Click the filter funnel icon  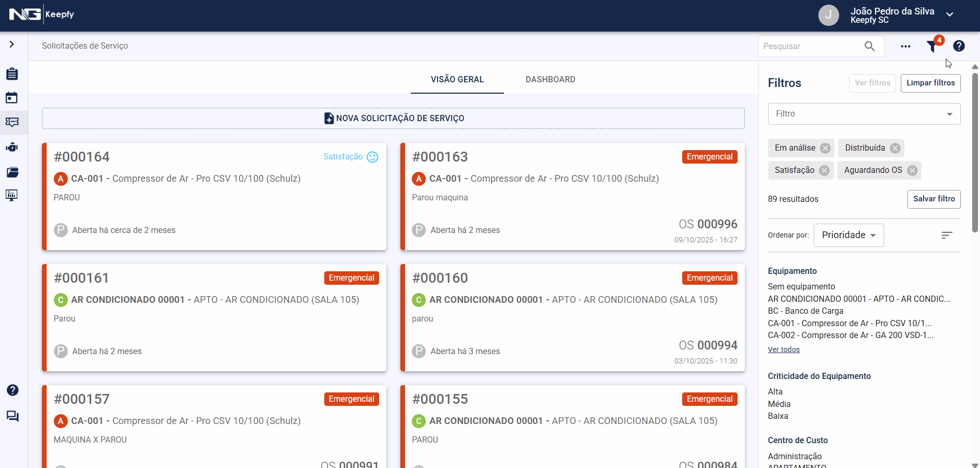932,47
